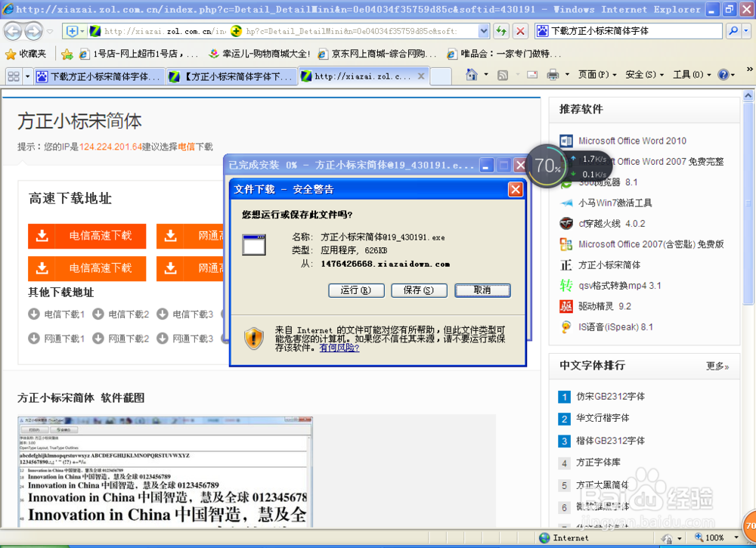Click the Win7 activation tool icon
The image size is (756, 548).
coord(566,203)
